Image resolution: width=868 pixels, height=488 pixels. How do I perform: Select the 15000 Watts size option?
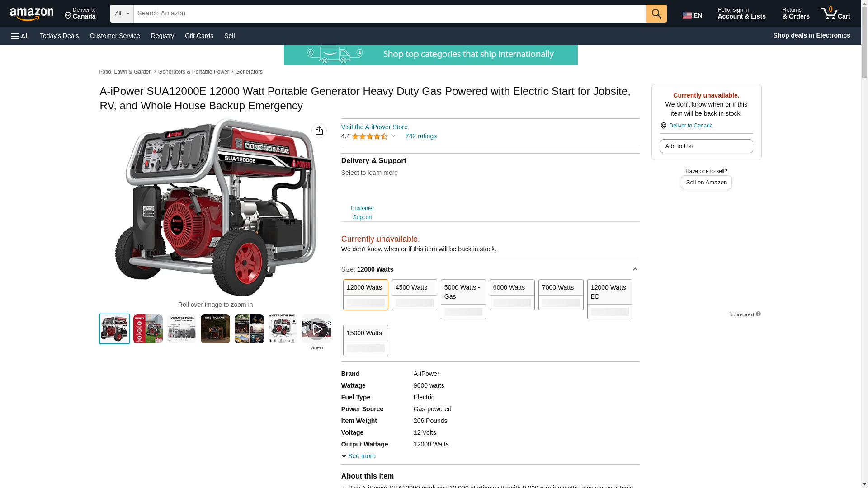pyautogui.click(x=366, y=340)
